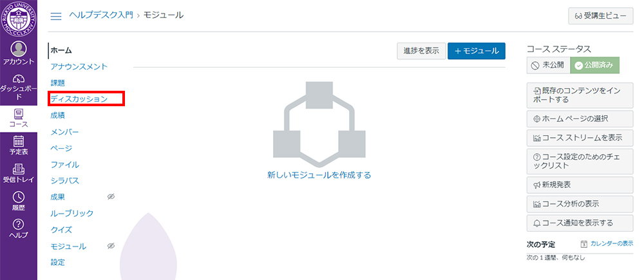Open アナウンスメント in course navigation
The height and width of the screenshot is (280, 644).
[x=79, y=66]
